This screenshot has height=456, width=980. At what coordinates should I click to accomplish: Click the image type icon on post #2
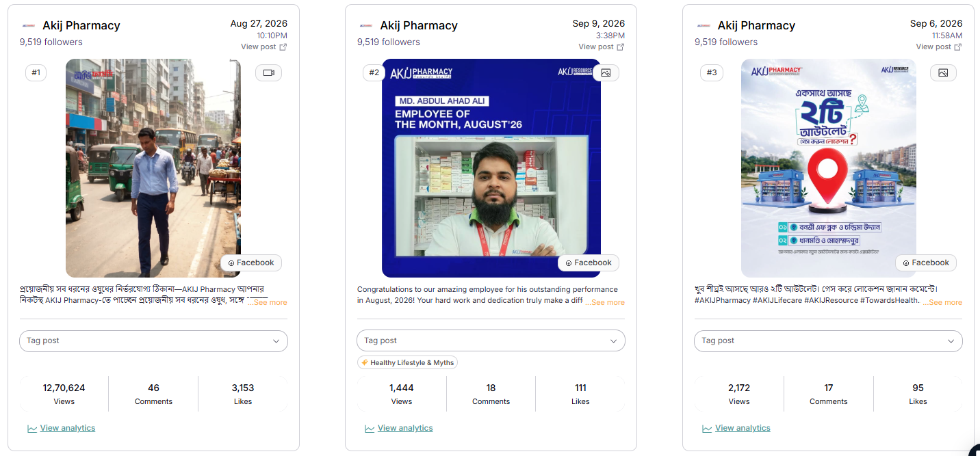[606, 72]
